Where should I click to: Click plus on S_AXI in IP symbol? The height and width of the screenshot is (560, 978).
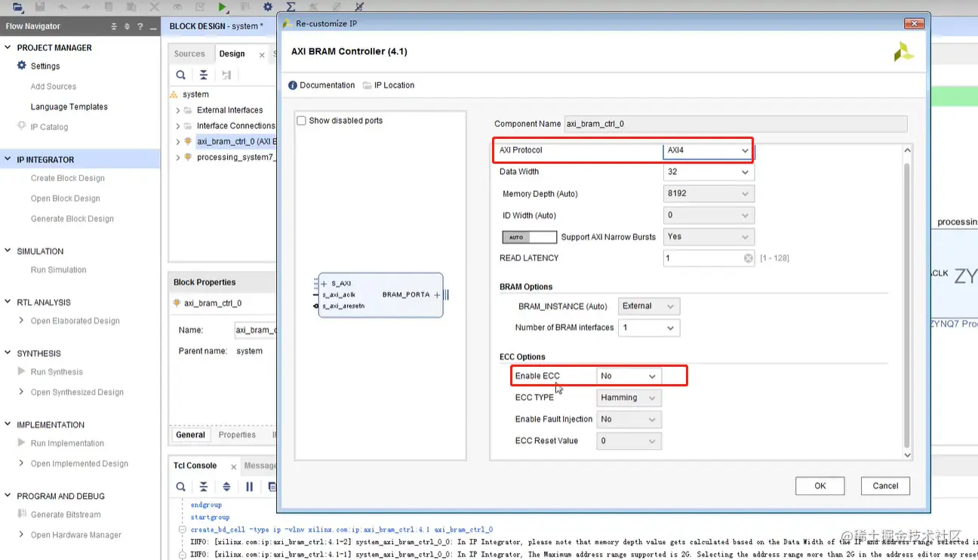[x=324, y=284]
